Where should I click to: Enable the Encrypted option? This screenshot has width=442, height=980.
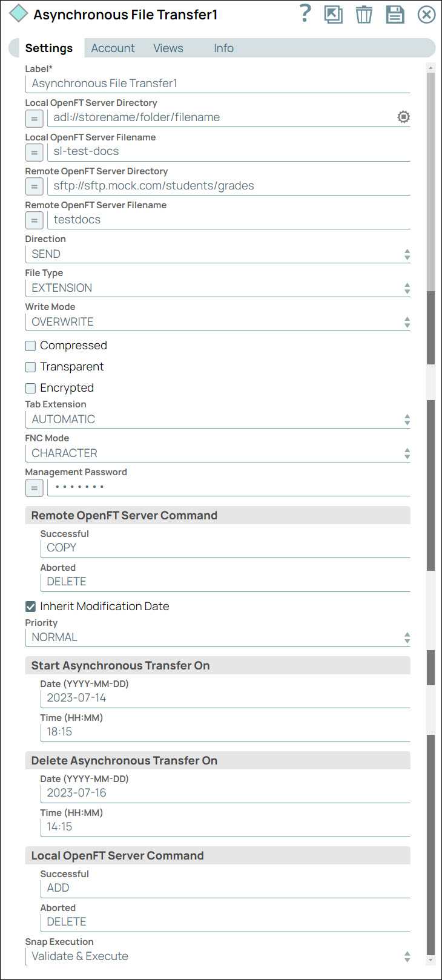point(30,387)
